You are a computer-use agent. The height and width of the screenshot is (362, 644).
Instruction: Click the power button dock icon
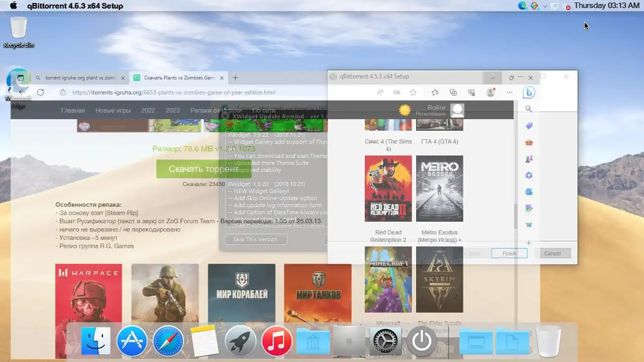tap(422, 341)
